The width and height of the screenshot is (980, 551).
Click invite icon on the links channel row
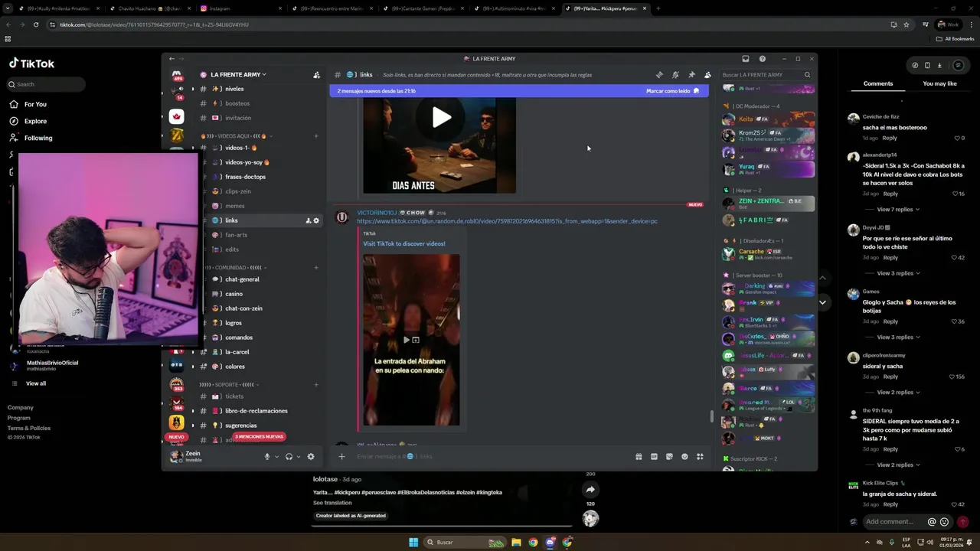click(309, 220)
